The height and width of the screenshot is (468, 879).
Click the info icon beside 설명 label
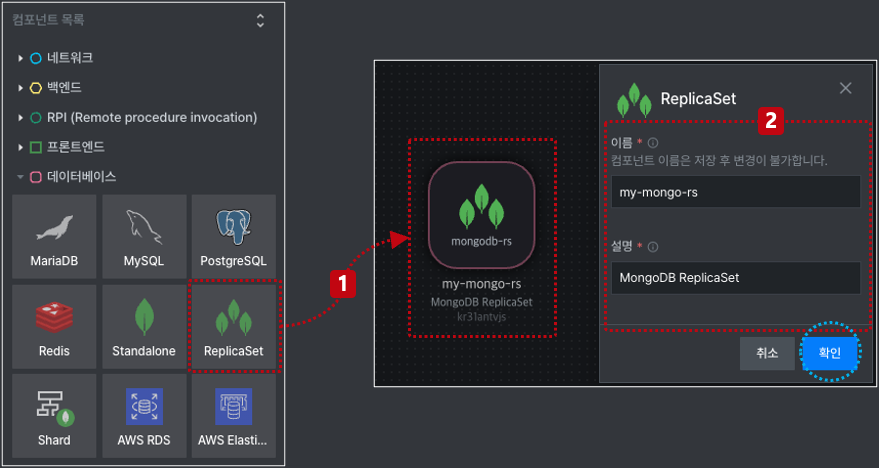pos(653,247)
